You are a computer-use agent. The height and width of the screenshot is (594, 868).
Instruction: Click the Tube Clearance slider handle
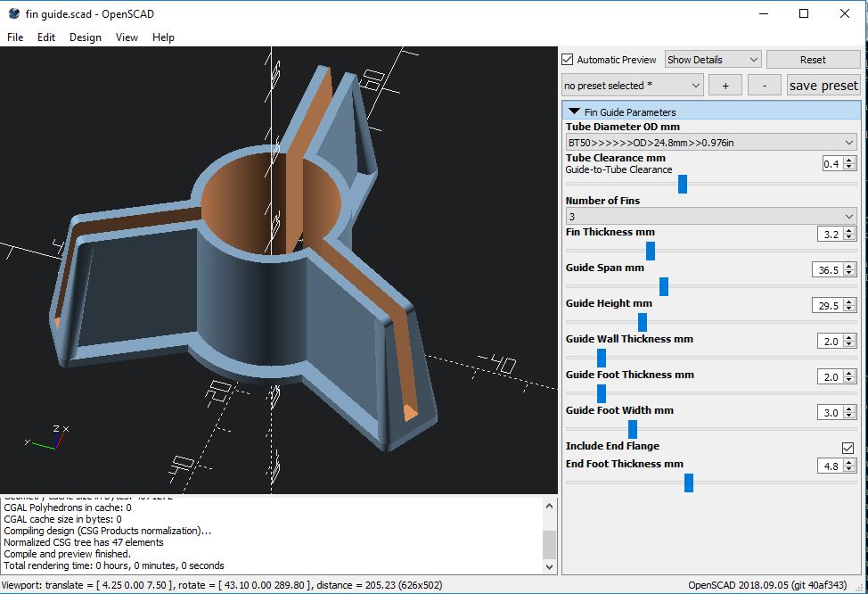[x=683, y=184]
